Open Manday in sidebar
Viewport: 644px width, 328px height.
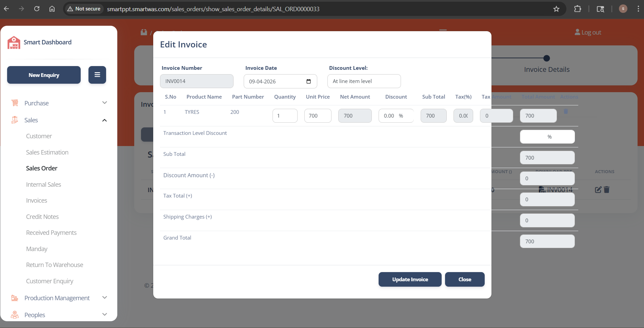[37, 249]
